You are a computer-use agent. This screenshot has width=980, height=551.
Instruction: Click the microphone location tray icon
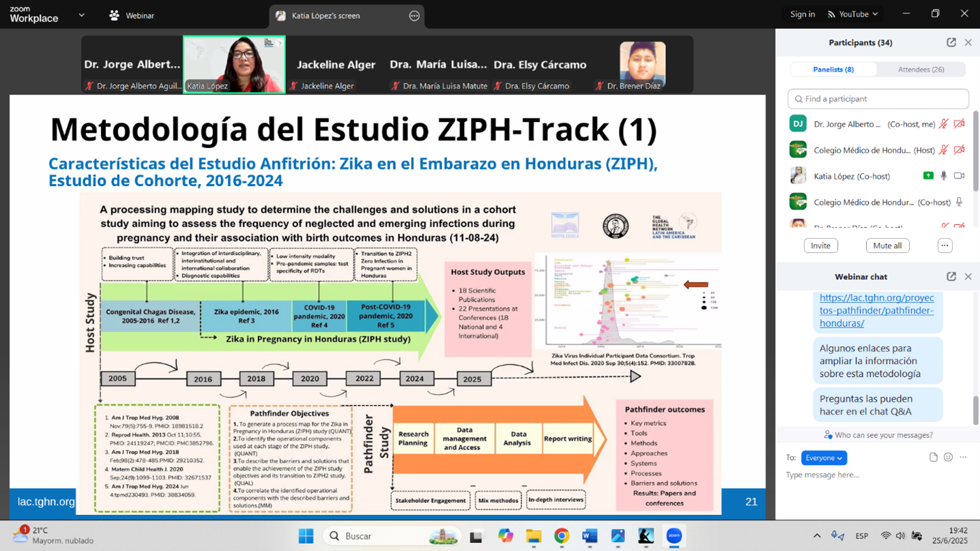(x=837, y=536)
